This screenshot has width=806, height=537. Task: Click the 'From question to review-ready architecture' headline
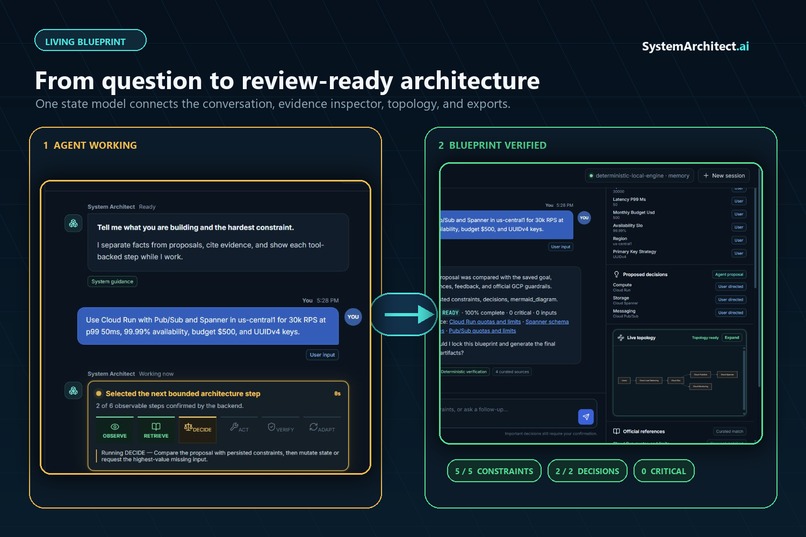[x=287, y=81]
